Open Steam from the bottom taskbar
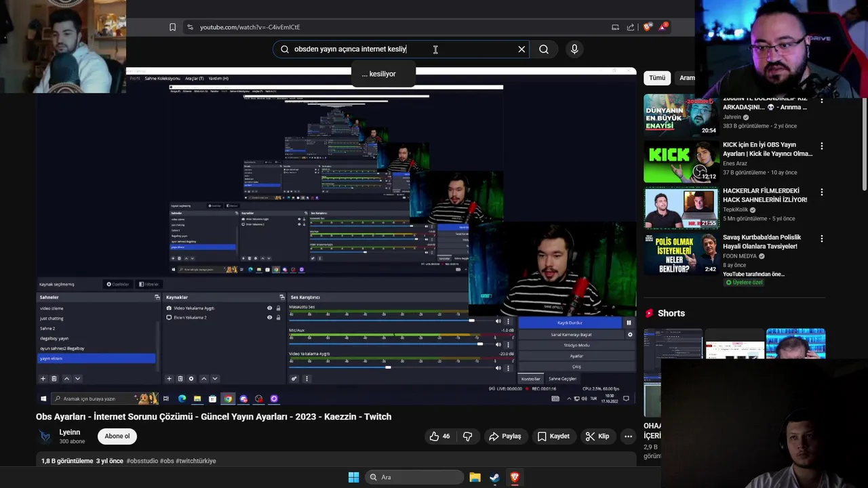This screenshot has height=488, width=868. 494,477
